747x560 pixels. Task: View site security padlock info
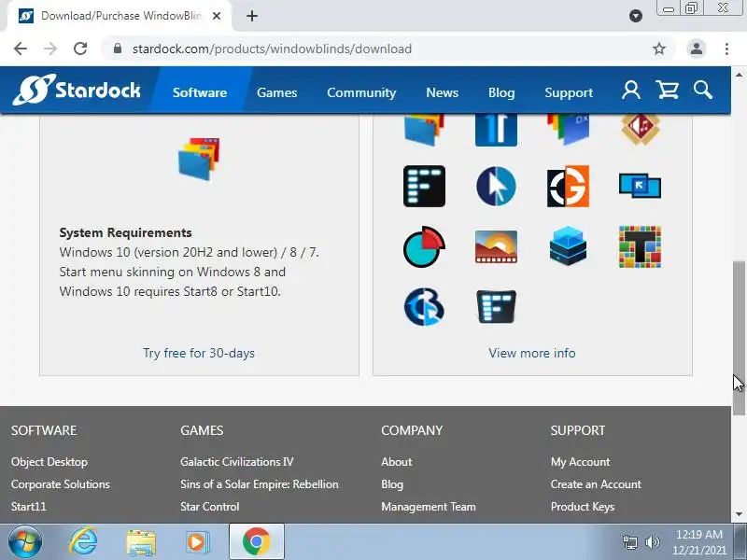[118, 49]
